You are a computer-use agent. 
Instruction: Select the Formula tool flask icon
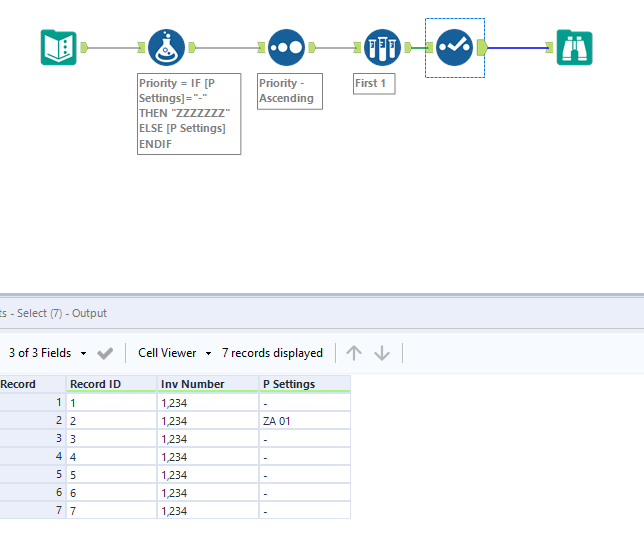(x=167, y=47)
